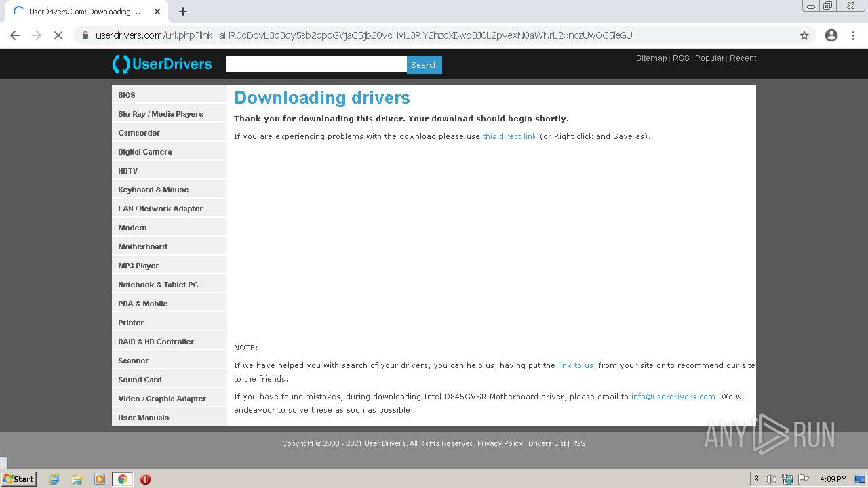This screenshot has height=488, width=868.
Task: Select the Scanner category
Action: tap(170, 361)
